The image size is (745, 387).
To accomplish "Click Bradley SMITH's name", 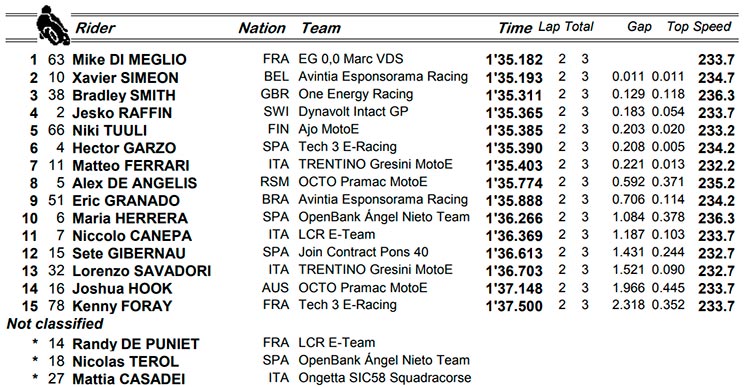I will coord(124,95).
